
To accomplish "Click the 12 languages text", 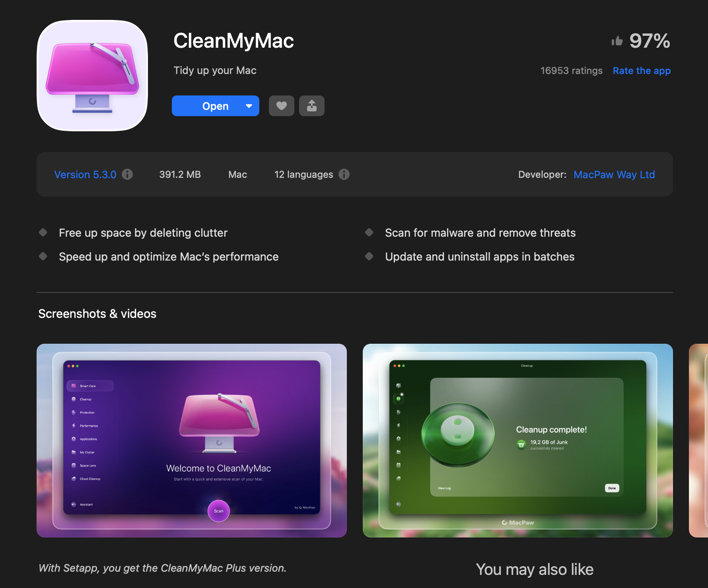I will (303, 175).
